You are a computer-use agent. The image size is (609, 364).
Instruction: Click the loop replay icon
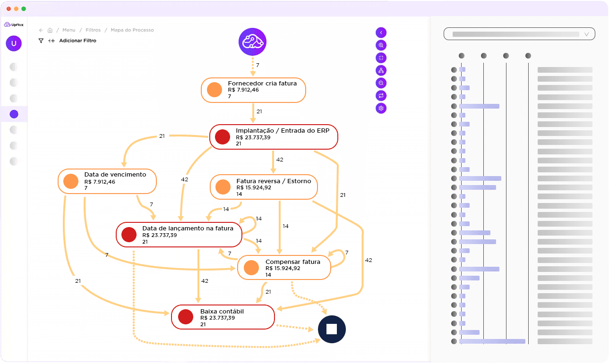(x=381, y=95)
